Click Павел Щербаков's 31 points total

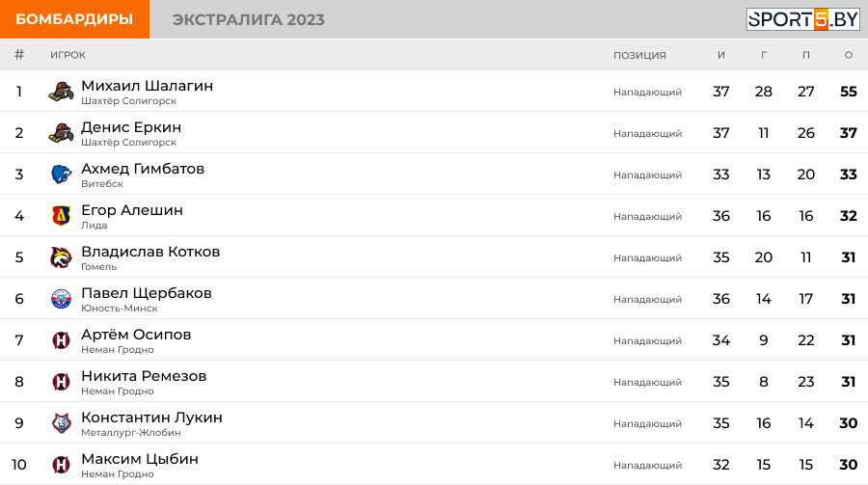(x=848, y=299)
